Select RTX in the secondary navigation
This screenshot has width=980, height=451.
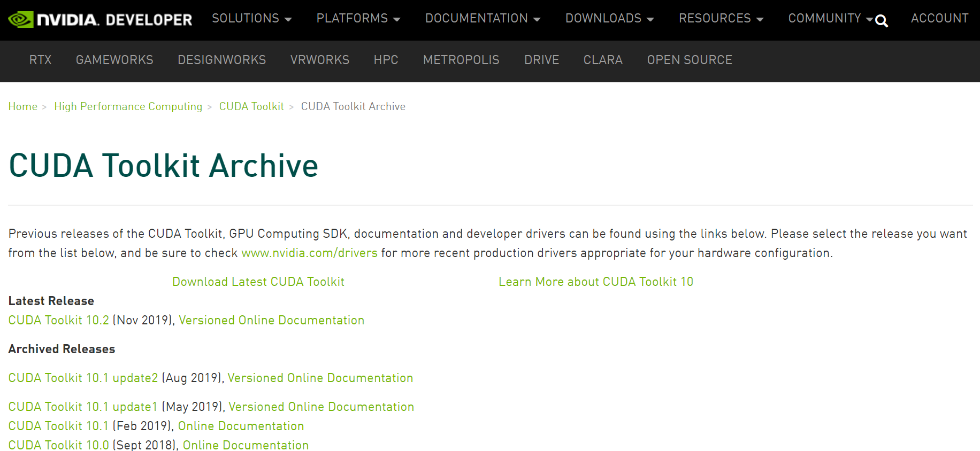[40, 60]
